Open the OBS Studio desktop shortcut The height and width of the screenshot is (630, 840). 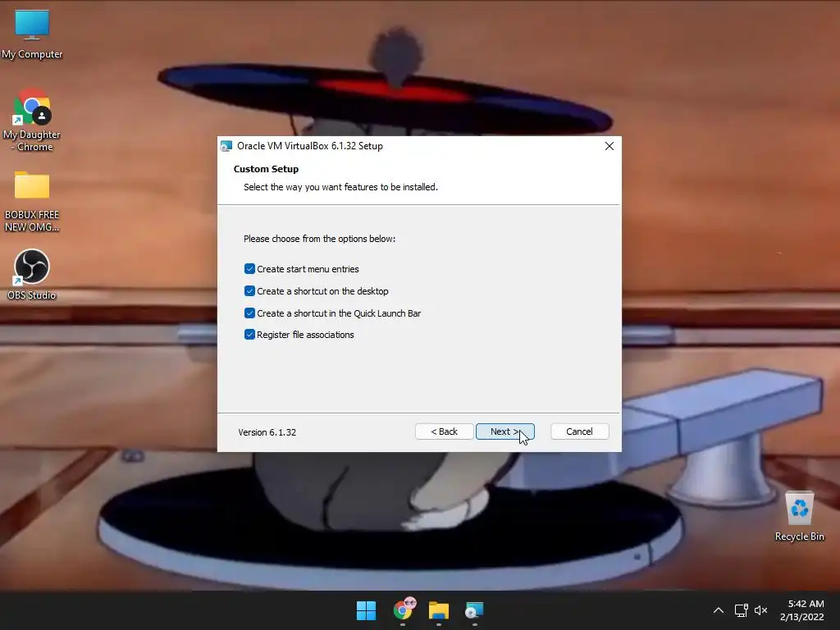[32, 274]
